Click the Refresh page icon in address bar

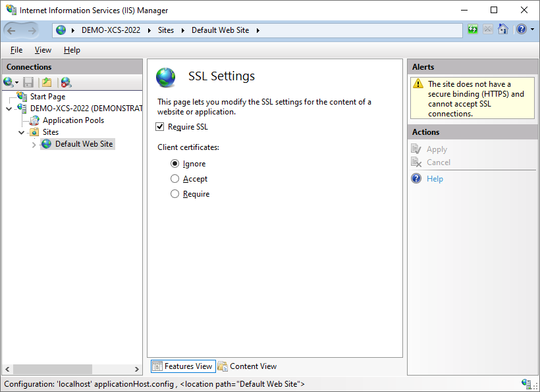click(x=473, y=30)
